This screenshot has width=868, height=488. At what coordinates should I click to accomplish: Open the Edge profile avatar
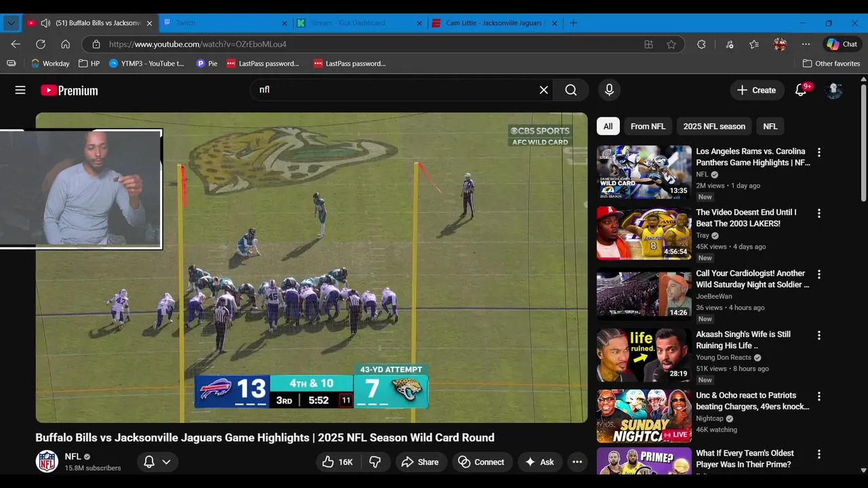[x=780, y=44]
